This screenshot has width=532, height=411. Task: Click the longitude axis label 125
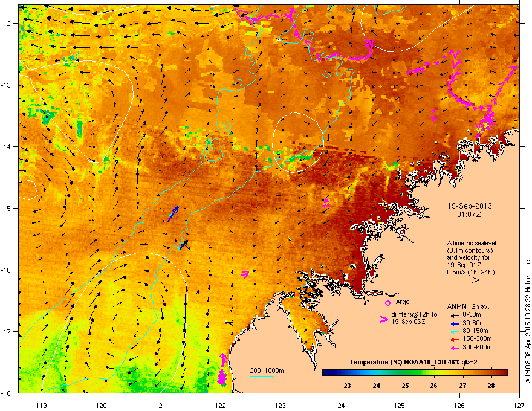point(400,405)
